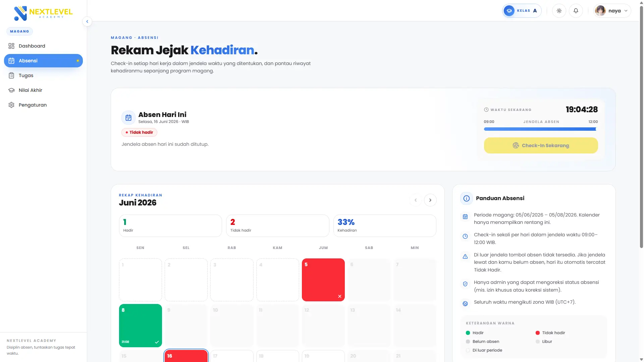
Task: Click the NextLevel Academy logo
Action: 43,13
